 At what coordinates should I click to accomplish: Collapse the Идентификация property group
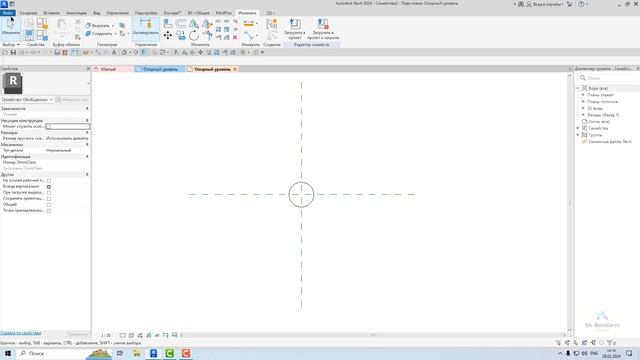tap(87, 156)
